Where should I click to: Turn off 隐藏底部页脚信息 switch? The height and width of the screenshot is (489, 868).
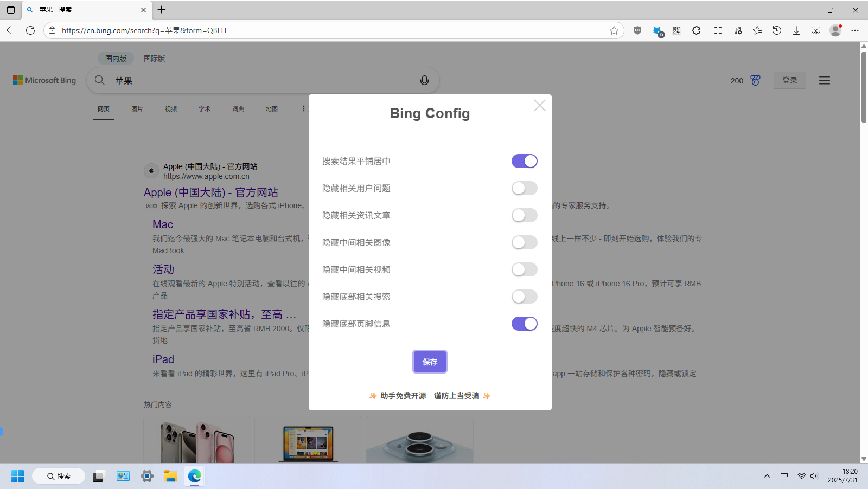tap(524, 324)
